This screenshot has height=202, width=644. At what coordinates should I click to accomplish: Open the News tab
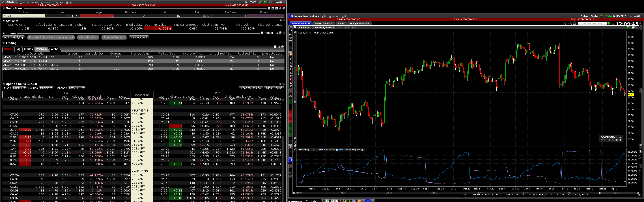(x=341, y=23)
